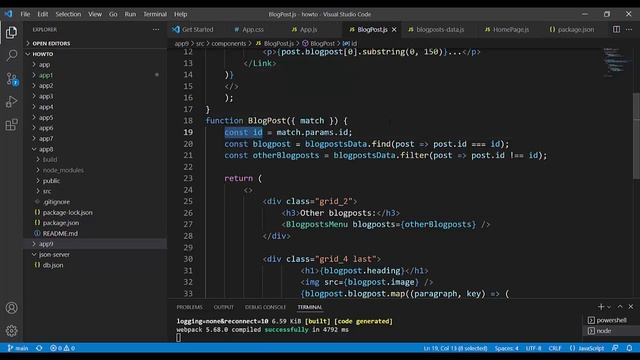640x360 pixels.
Task: Click the Ln 19, Col 13 status item
Action: click(455, 348)
